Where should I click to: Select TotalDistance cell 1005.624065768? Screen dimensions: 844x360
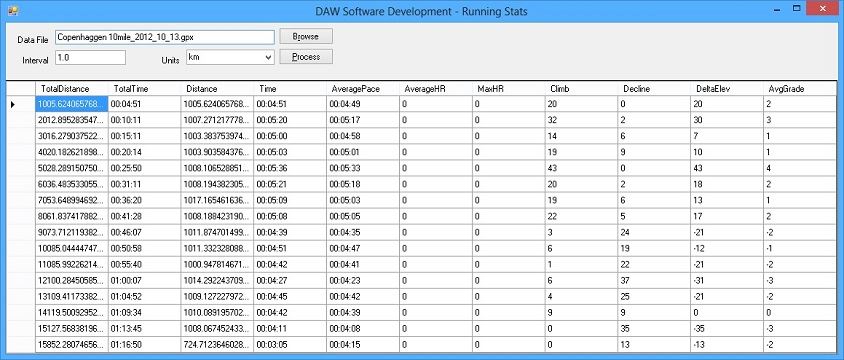click(x=72, y=104)
